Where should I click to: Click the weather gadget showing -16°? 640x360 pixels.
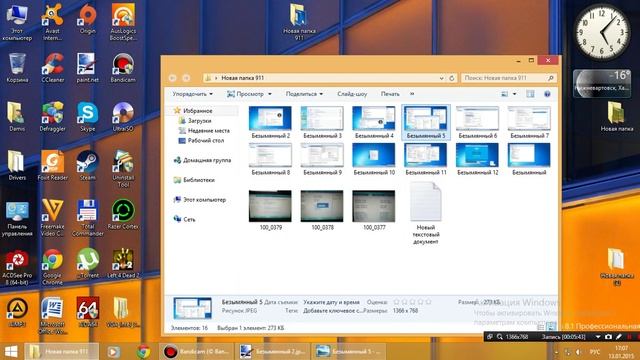click(x=602, y=83)
